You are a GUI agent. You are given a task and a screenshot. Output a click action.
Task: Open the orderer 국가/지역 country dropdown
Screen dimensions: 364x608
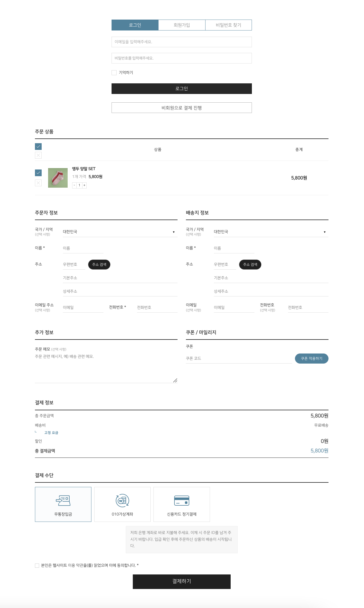120,232
